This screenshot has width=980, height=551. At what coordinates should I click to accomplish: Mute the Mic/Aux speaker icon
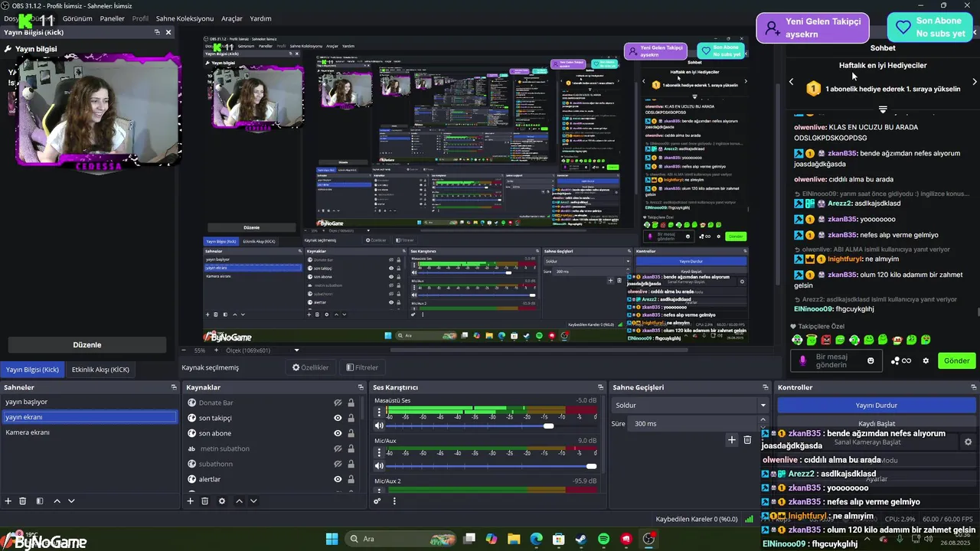[x=378, y=465]
